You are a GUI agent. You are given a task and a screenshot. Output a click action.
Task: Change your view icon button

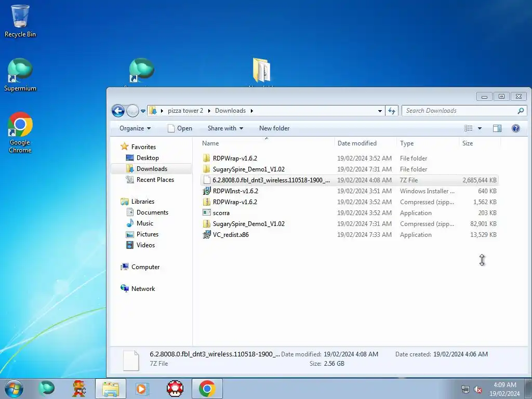point(469,128)
